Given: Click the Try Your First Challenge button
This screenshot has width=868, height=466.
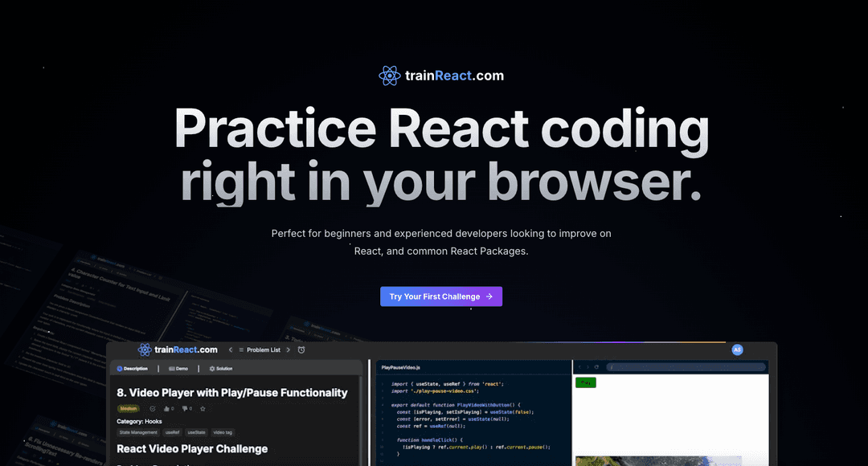Looking at the screenshot, I should click(441, 296).
